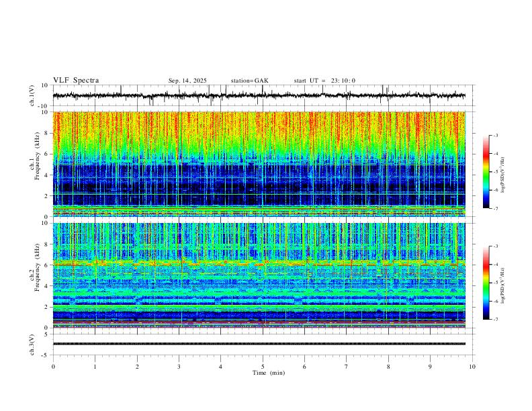Screen dimensions: 532x411
Task: Click the 'ch.1(V)' waveform axis label
Action: [x=32, y=95]
